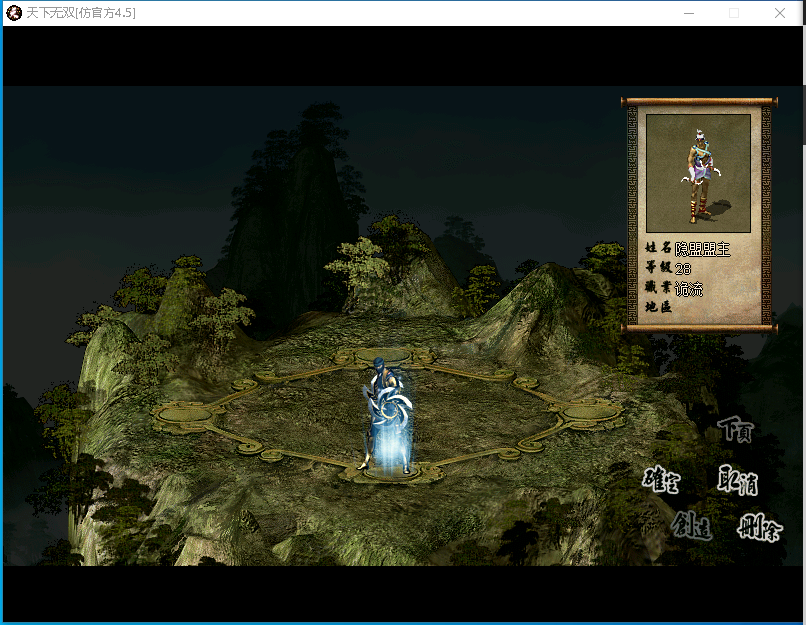Click the class value 诡流
806x625 pixels.
tap(689, 289)
